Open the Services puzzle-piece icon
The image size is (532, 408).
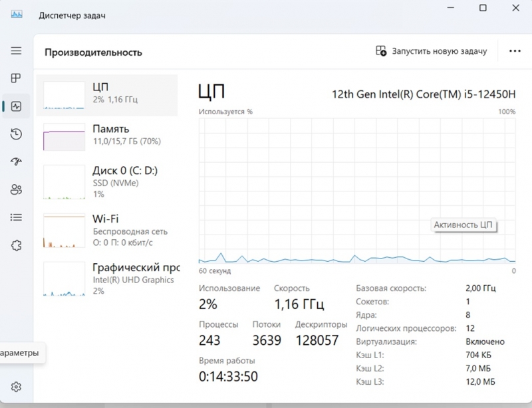[x=16, y=245]
